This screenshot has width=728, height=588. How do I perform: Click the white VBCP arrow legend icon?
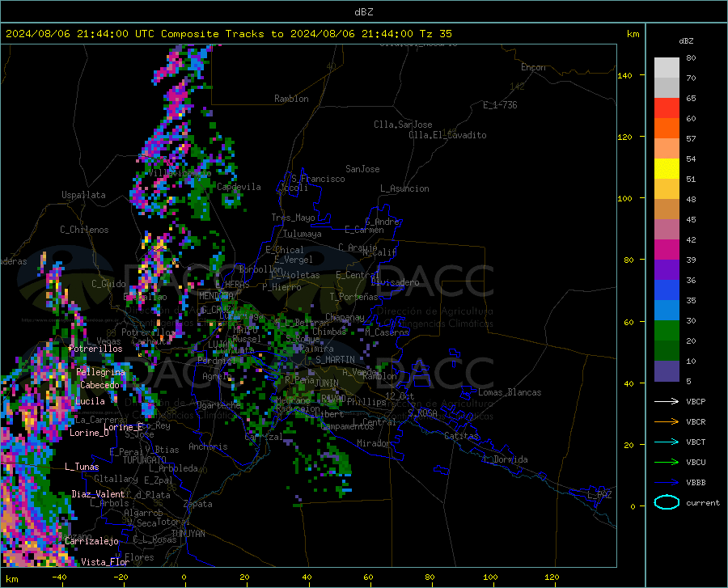pyautogui.click(x=667, y=401)
